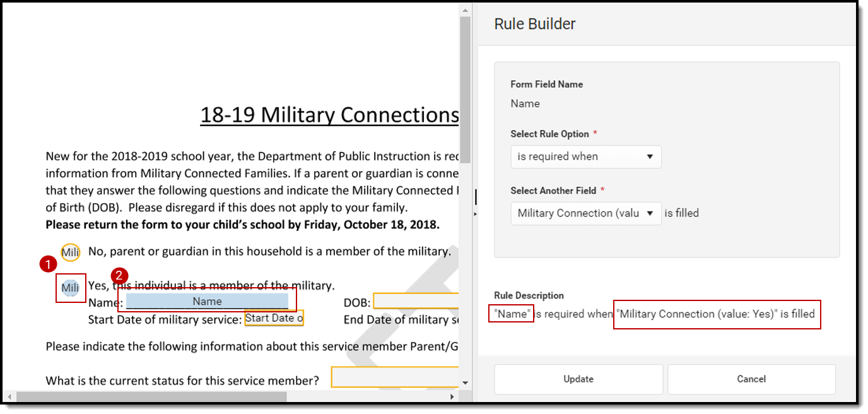Click the Rule Builder panel title

(x=534, y=23)
